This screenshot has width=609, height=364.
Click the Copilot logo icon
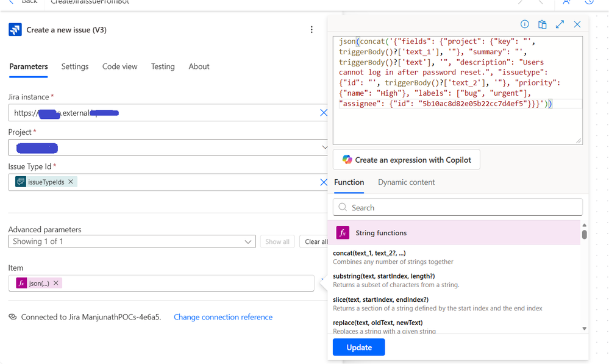pyautogui.click(x=347, y=160)
